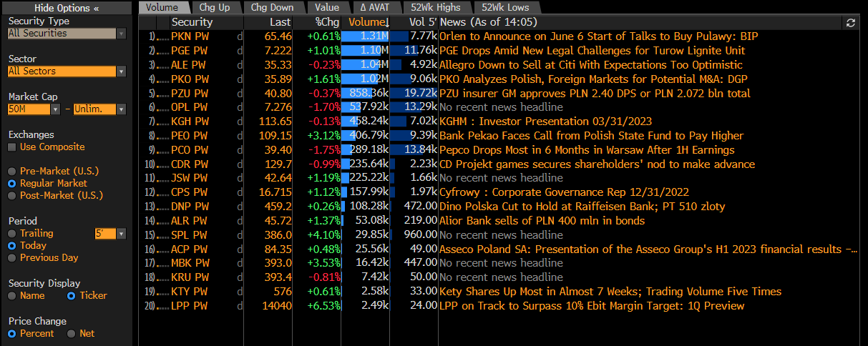Select Post-Market (U.S.) radio button
Image resolution: width=868 pixels, height=346 pixels.
[12, 196]
